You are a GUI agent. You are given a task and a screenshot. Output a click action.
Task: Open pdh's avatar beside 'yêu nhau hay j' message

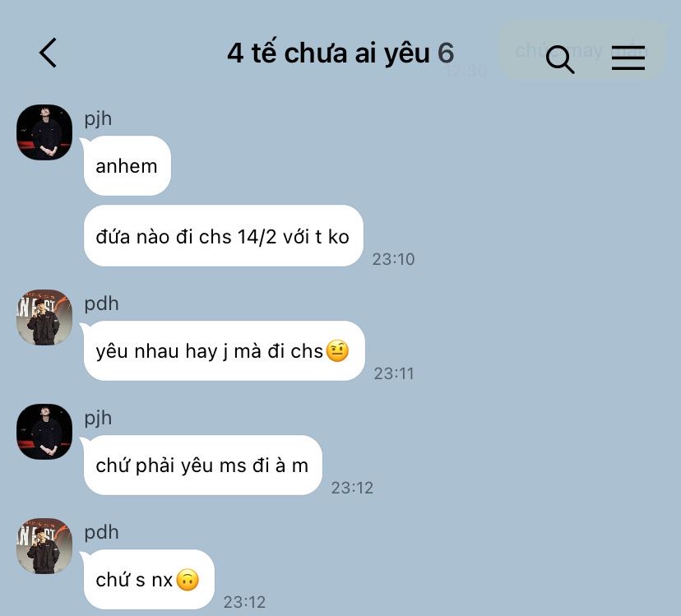(44, 317)
